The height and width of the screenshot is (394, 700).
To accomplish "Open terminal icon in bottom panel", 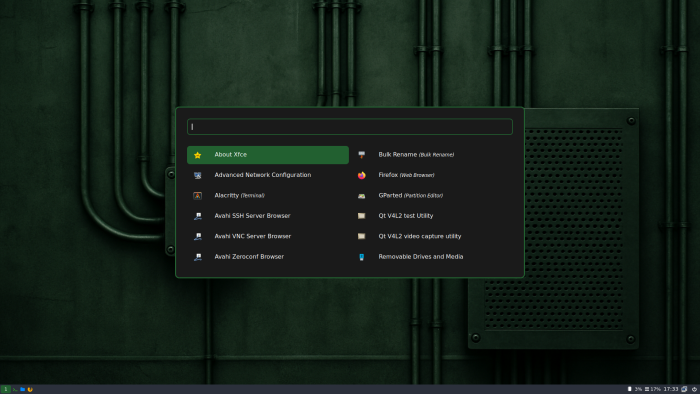I will click(x=15, y=390).
